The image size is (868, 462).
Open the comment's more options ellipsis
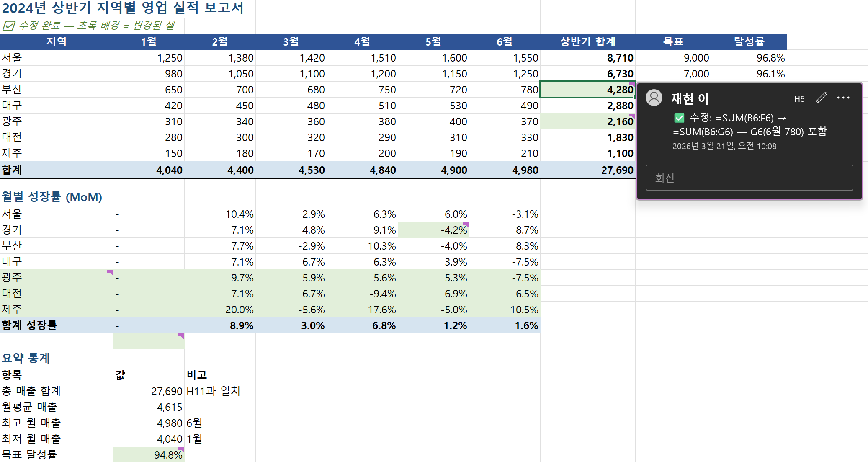(x=843, y=98)
